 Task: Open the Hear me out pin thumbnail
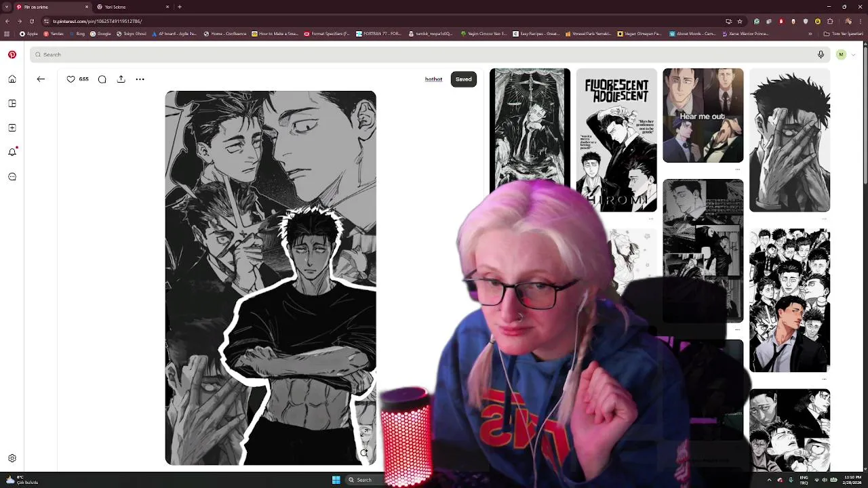[703, 115]
